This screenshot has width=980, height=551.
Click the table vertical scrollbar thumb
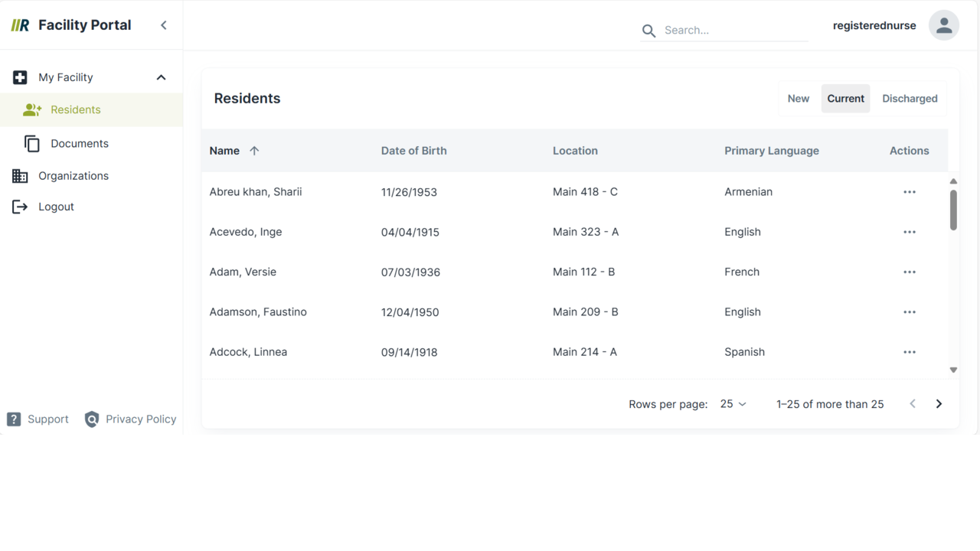(953, 210)
